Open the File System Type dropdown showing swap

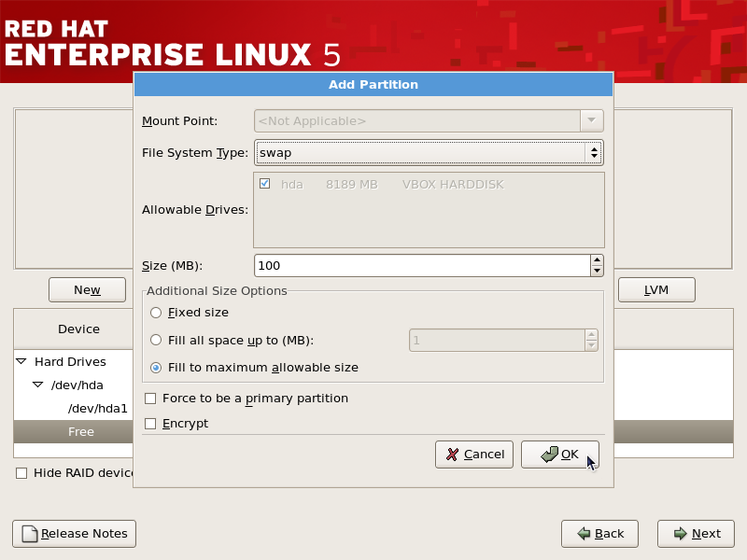[429, 153]
